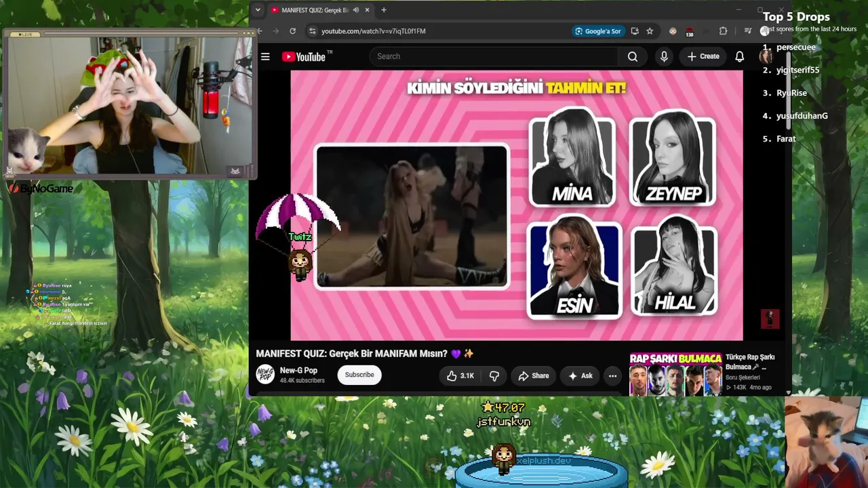Click the streamer webcam overlay

click(129, 105)
